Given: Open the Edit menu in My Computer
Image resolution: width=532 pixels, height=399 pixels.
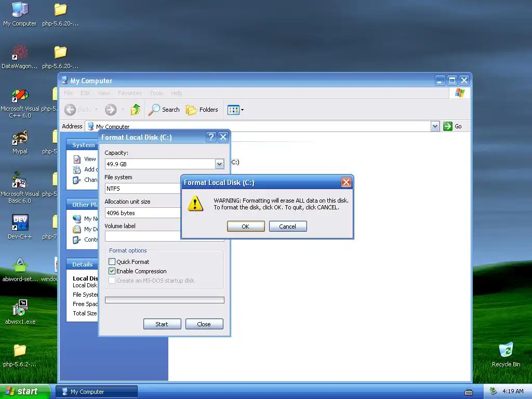Looking at the screenshot, I should click(85, 93).
